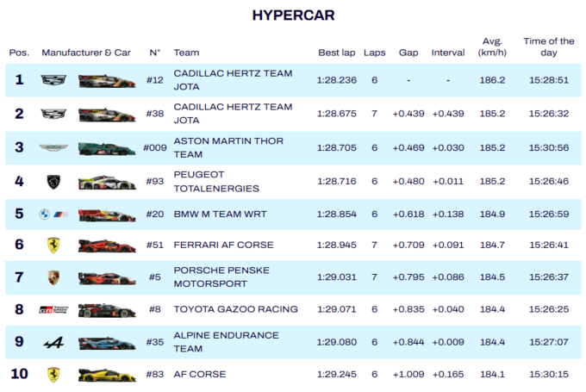Click the #12 Cadillac car image
Image resolution: width=586 pixels, height=392 pixels.
click(x=107, y=81)
